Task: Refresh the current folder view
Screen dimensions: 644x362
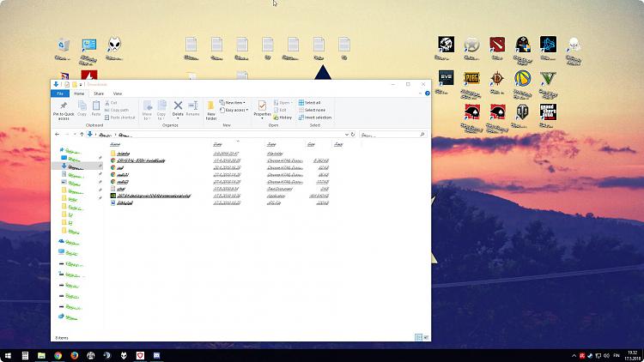Action: [353, 134]
